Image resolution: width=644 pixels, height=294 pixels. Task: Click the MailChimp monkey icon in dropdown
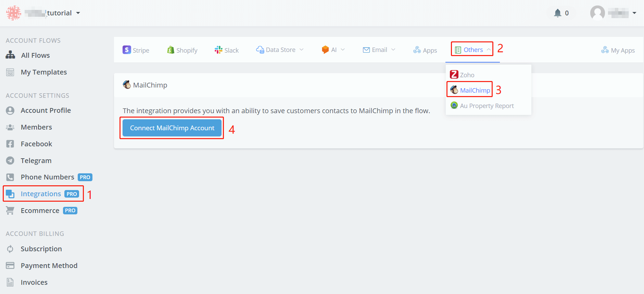454,90
